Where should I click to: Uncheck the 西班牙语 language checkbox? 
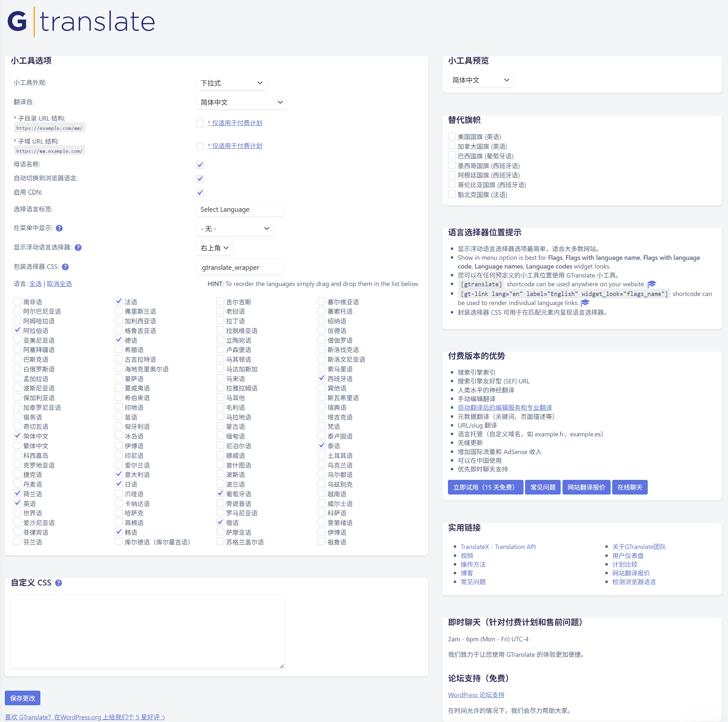pos(321,378)
